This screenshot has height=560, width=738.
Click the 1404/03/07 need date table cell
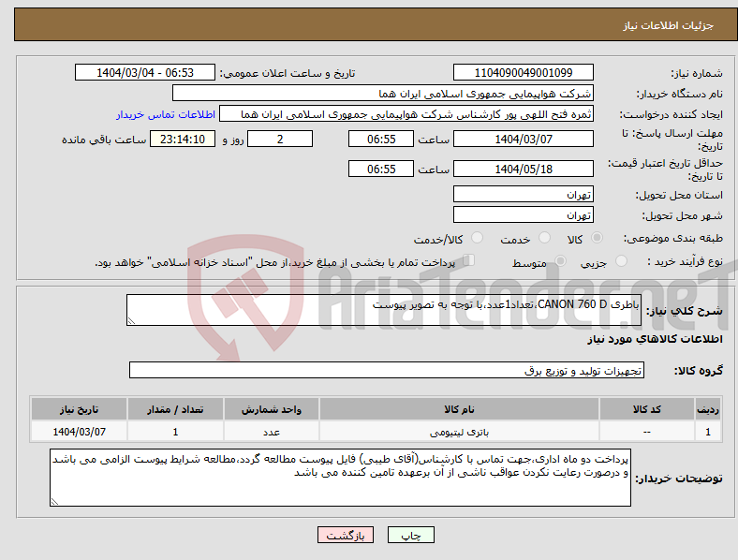pyautogui.click(x=79, y=432)
